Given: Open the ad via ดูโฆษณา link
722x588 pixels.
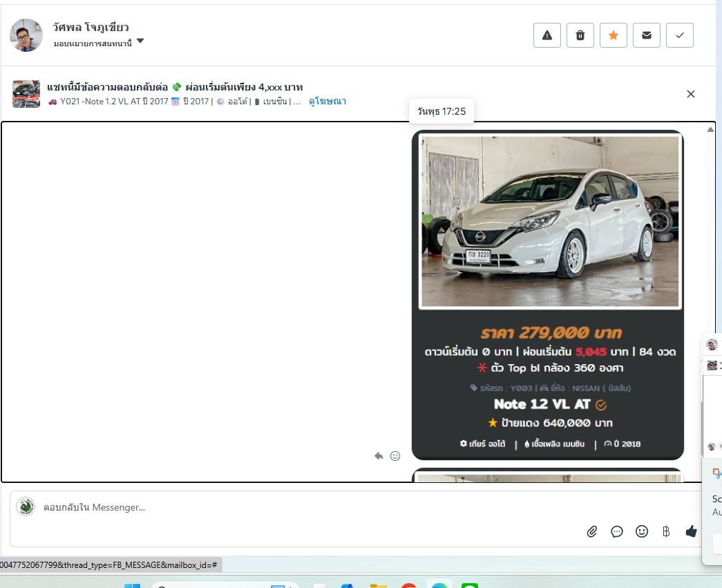Looking at the screenshot, I should [x=327, y=102].
